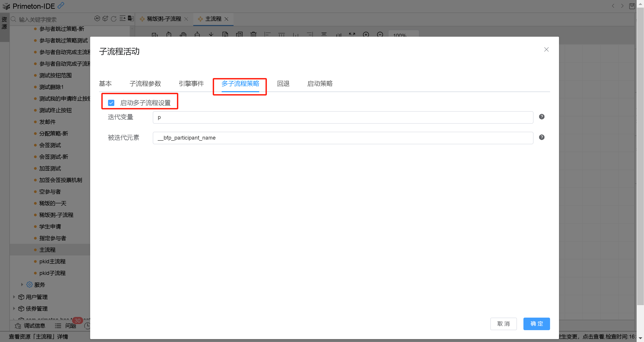The image size is (644, 342).
Task: Expand the 用户管理 tree node
Action: (14, 297)
